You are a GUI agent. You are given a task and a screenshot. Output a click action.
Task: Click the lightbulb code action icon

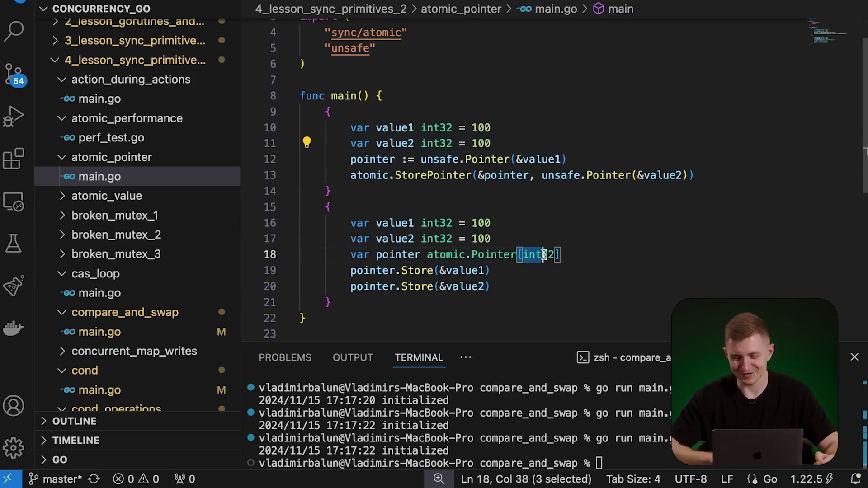coord(307,143)
